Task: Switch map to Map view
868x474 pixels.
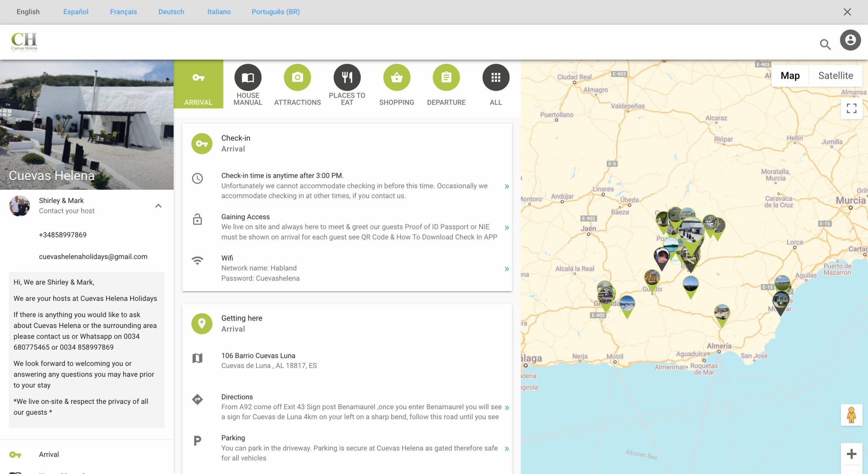Action: [790, 76]
